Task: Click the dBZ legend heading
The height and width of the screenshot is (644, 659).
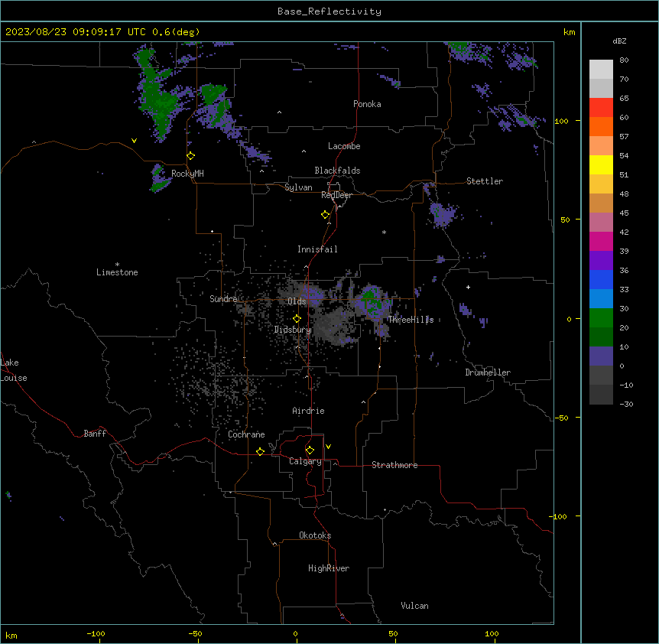Action: click(619, 41)
